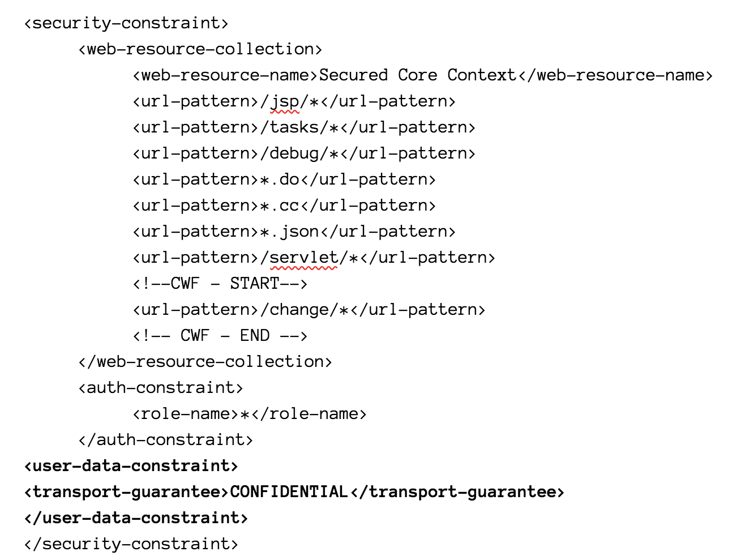The height and width of the screenshot is (560, 745).
Task: Click the closing auth-constraint tag
Action: 165,440
